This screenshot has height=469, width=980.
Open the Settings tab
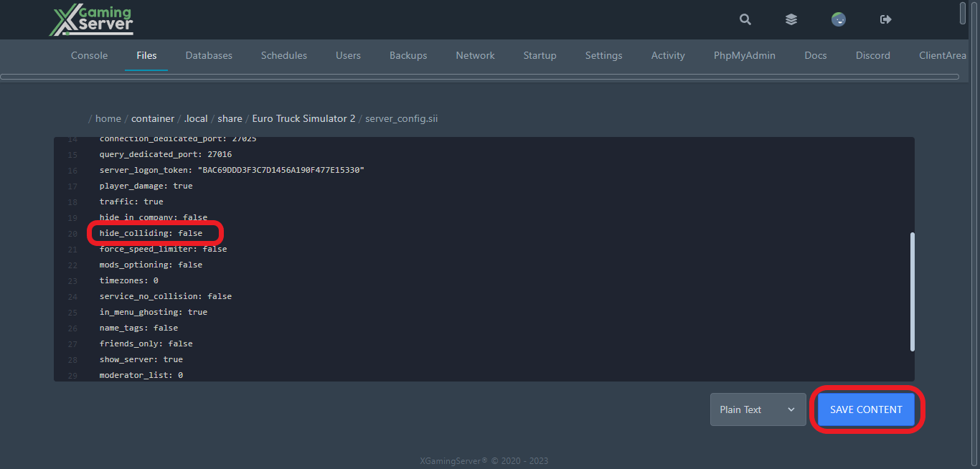point(603,55)
